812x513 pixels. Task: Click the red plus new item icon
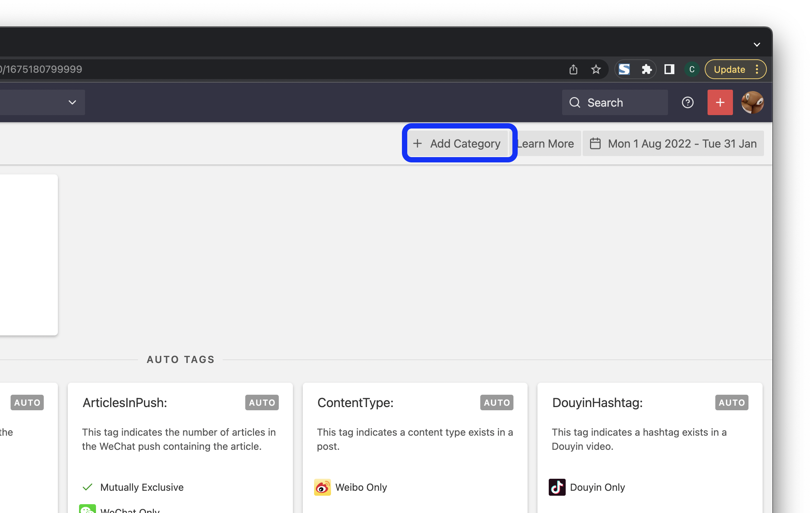(720, 102)
